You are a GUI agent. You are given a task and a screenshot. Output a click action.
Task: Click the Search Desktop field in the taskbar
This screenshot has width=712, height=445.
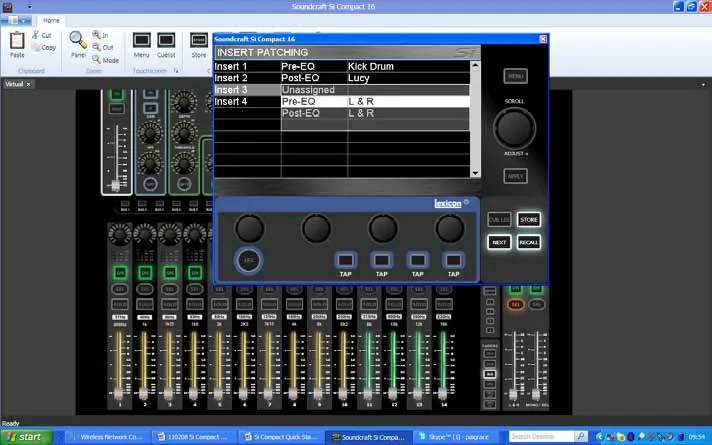pyautogui.click(x=541, y=437)
